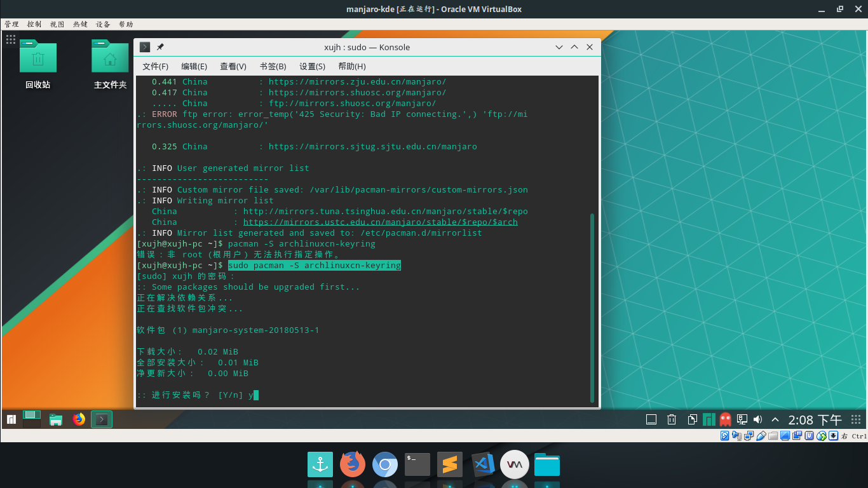Open Visual Studio Code from host dock
Viewport: 868px width, 488px height.
click(x=482, y=464)
